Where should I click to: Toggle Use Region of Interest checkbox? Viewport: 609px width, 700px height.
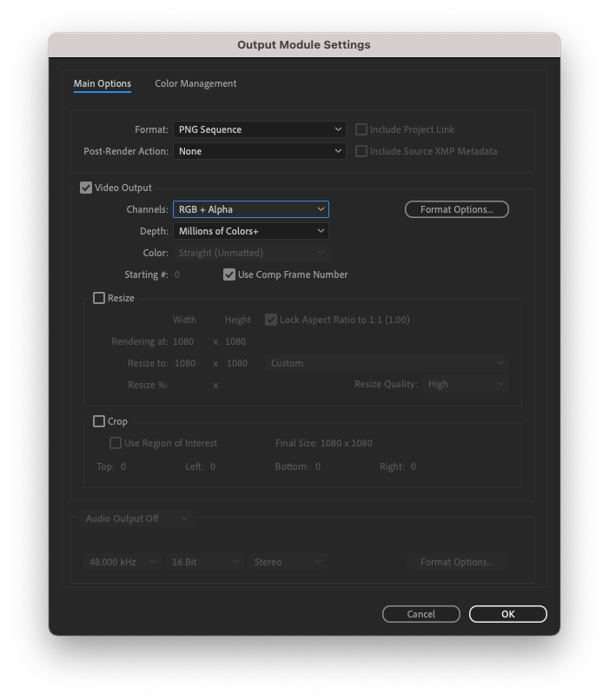click(x=116, y=443)
